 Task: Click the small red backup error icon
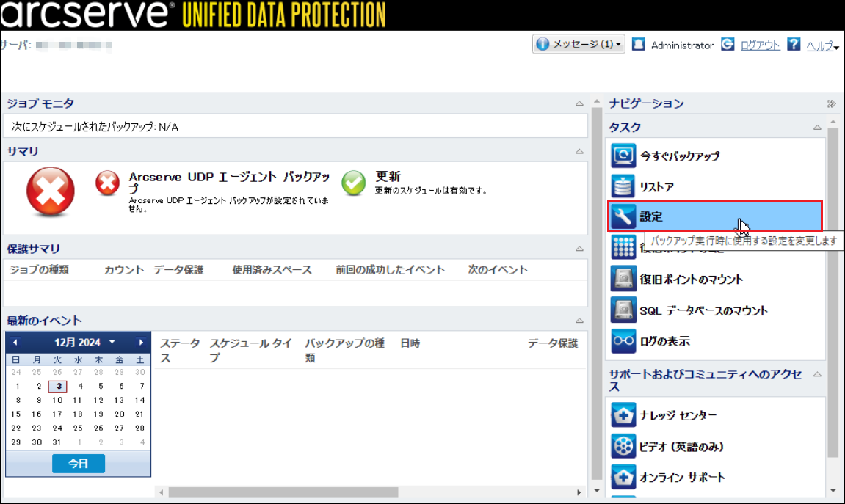(x=107, y=183)
